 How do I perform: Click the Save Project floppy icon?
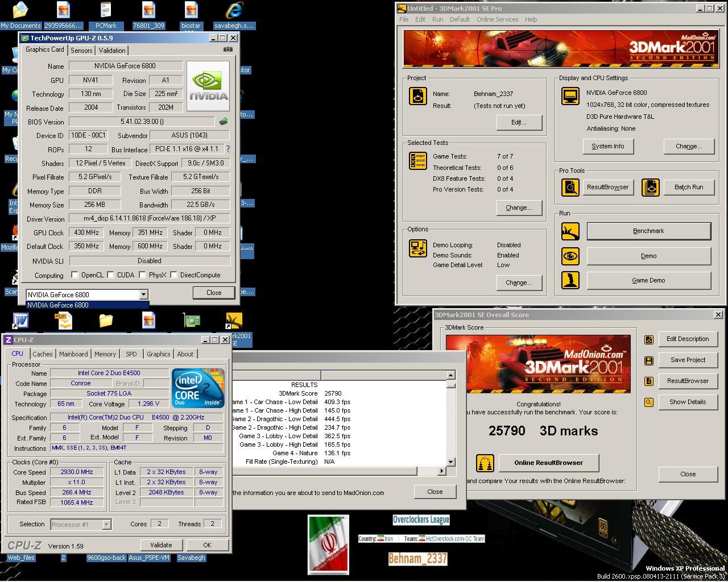[649, 360]
